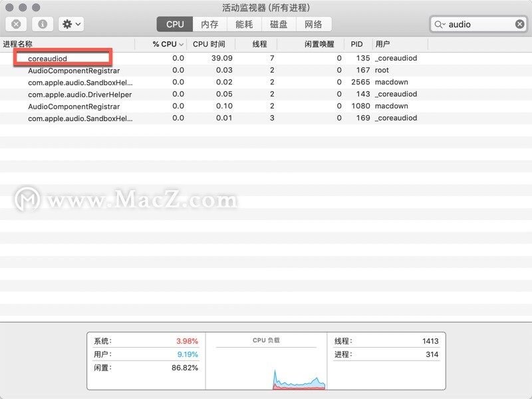Clear the search with the circled X icon
Viewport: 532px width, 399px height.
pyautogui.click(x=519, y=23)
